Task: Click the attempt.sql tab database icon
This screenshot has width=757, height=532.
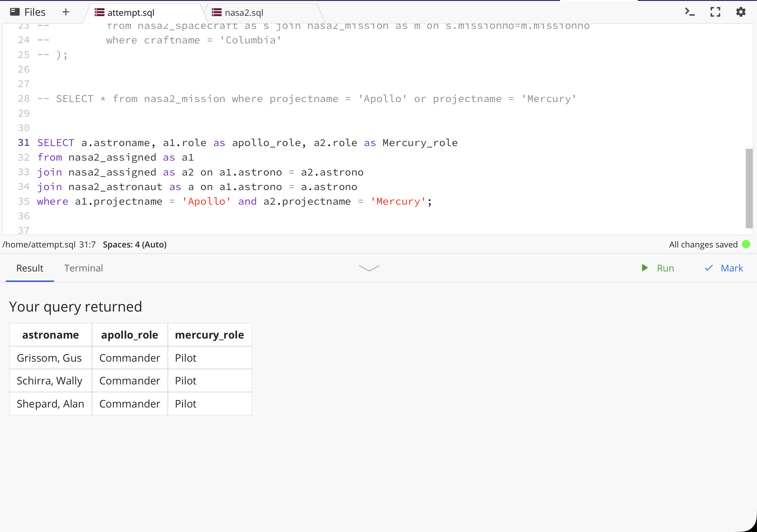Action: coord(99,12)
